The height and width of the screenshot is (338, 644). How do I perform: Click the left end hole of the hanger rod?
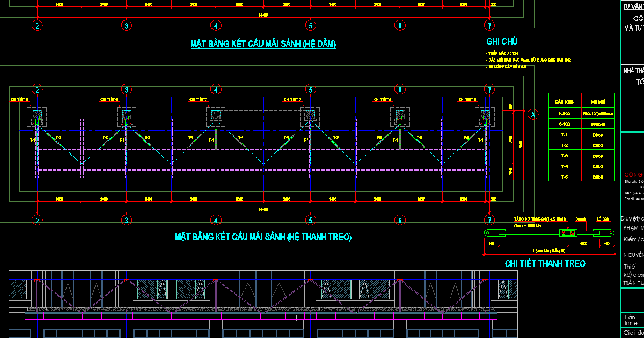pyautogui.click(x=487, y=232)
